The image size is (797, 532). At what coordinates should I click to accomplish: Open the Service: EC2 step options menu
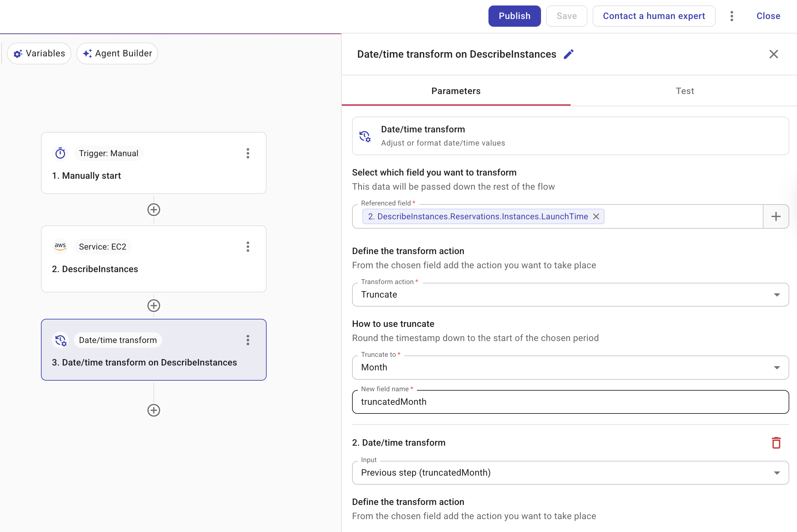(x=248, y=247)
